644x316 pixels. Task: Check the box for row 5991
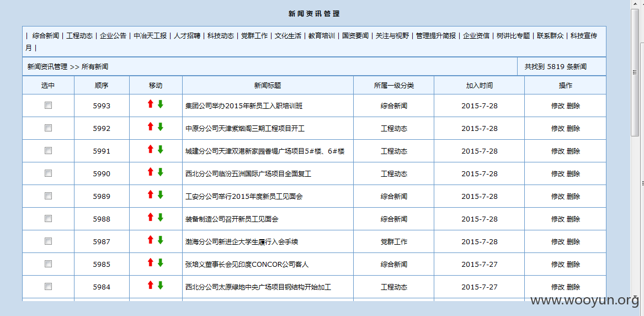[x=48, y=150]
